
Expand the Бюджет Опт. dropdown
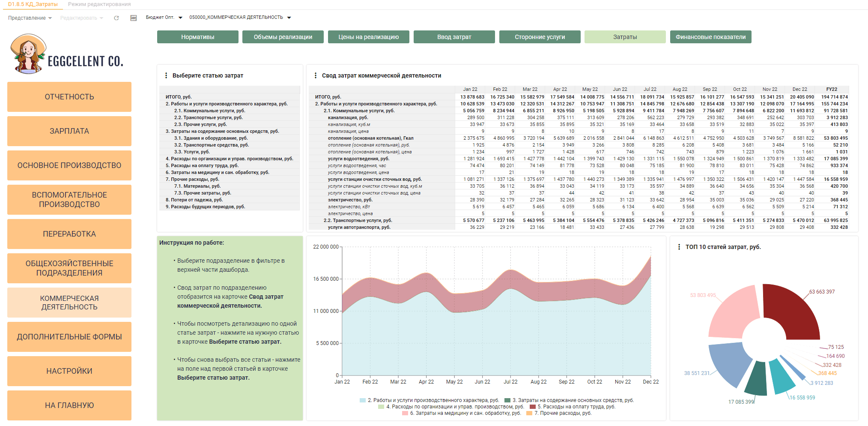(x=164, y=18)
